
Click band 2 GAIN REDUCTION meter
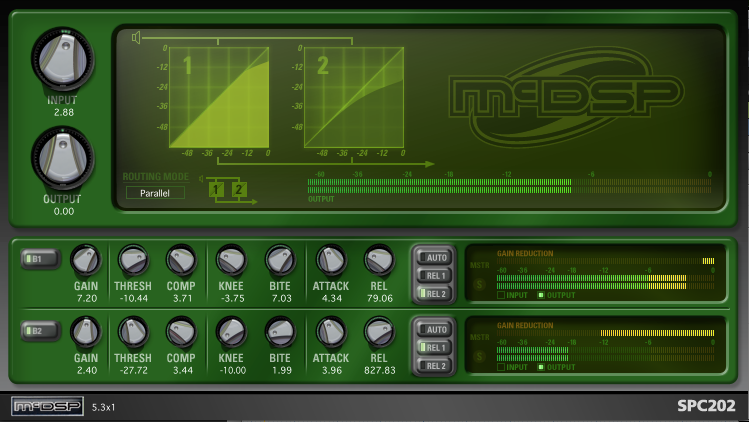coord(606,333)
